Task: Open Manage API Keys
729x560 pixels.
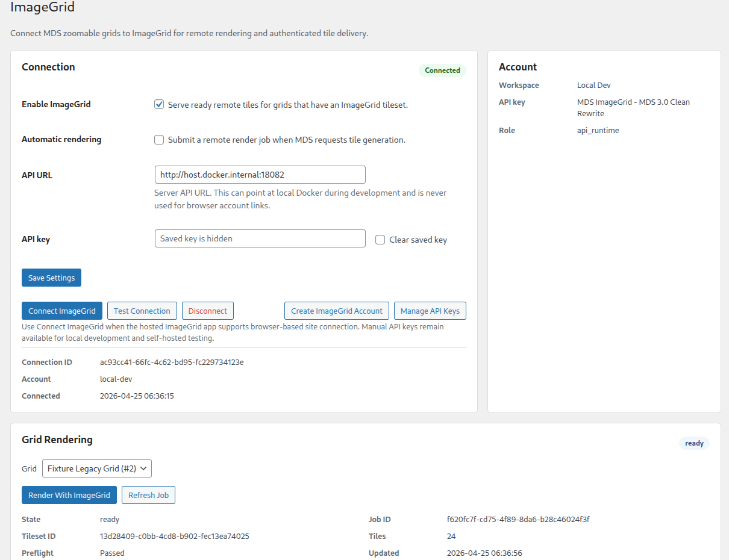Action: pyautogui.click(x=430, y=311)
